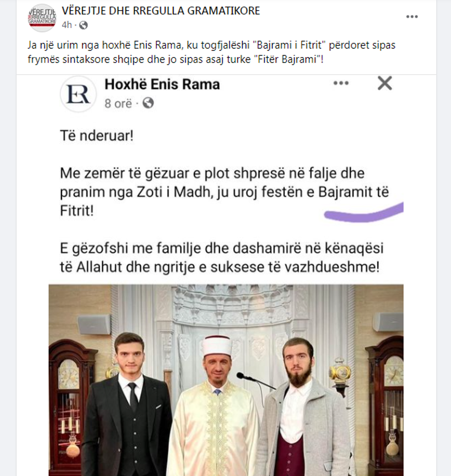
Task: Click the three dots beside the X icon
Action: click(341, 83)
